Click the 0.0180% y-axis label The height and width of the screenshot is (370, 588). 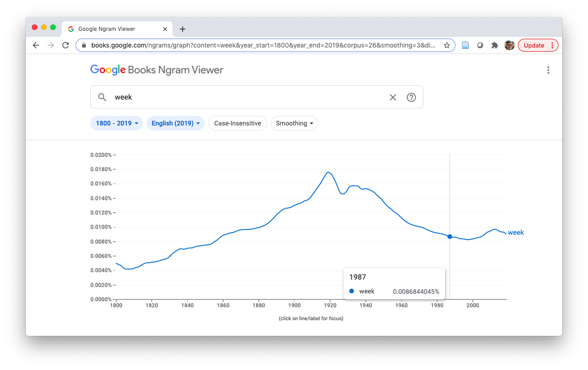(x=101, y=169)
